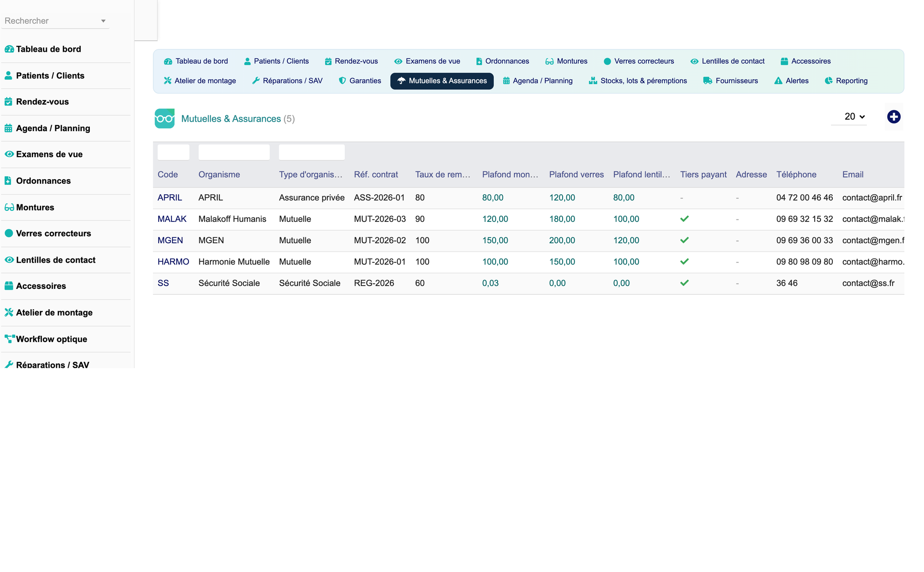Click the Patients / Clients person icon in sidebar
924x572 pixels.
[9, 76]
